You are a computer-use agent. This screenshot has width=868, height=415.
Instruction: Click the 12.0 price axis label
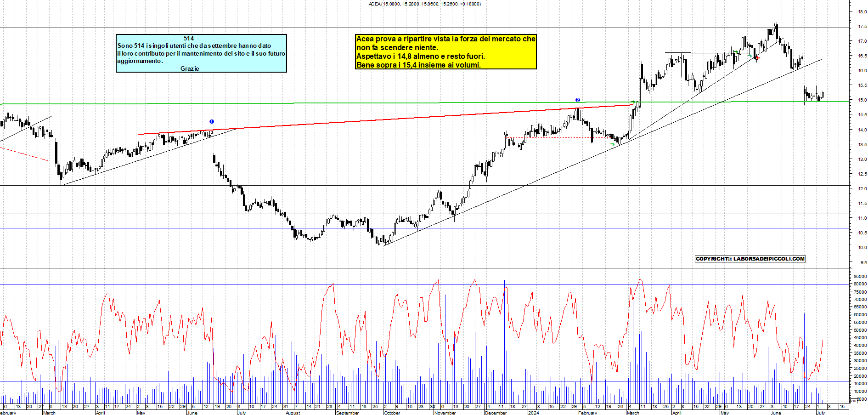[x=862, y=189]
